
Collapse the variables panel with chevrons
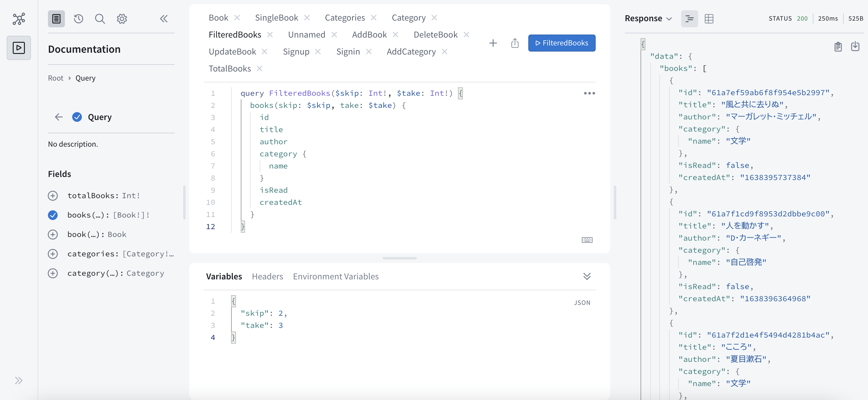click(587, 276)
